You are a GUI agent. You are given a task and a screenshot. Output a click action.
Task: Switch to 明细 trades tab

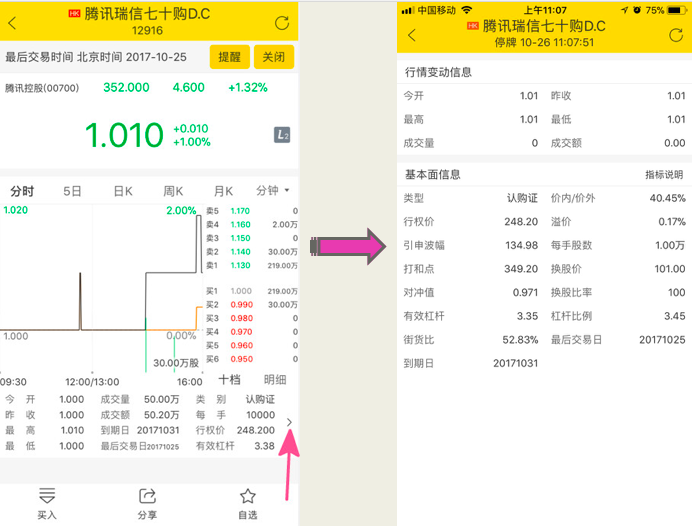coord(275,379)
